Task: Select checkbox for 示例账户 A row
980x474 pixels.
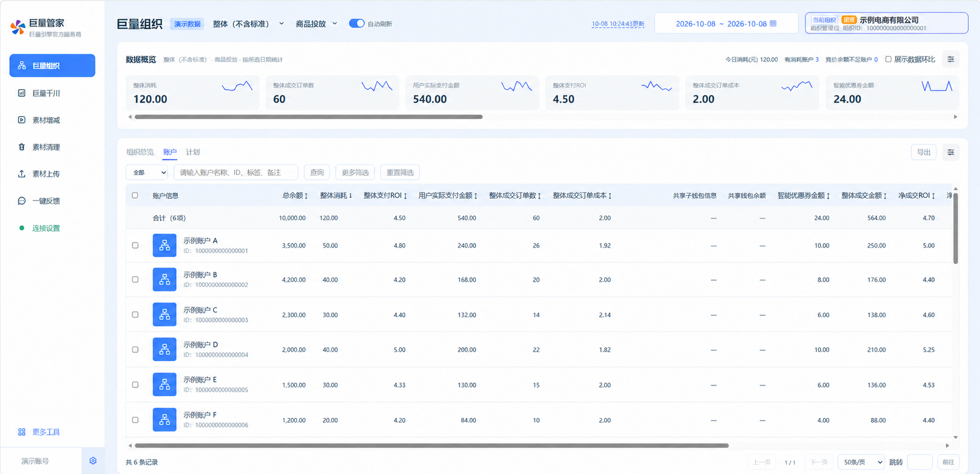Action: tap(135, 245)
